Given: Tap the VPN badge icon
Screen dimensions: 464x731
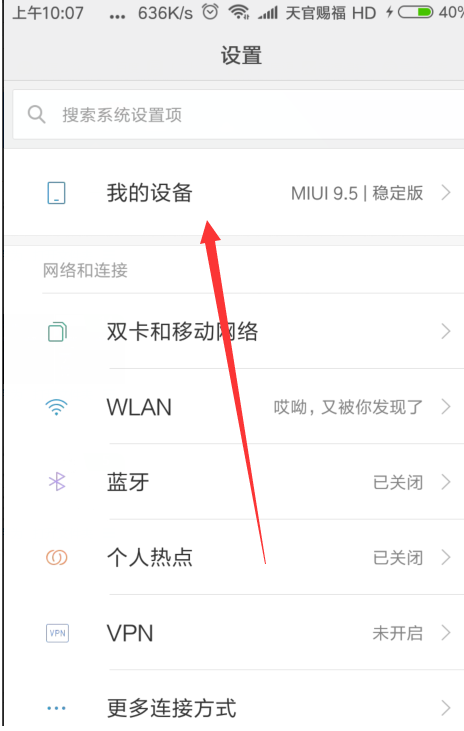Looking at the screenshot, I should (x=57, y=633).
